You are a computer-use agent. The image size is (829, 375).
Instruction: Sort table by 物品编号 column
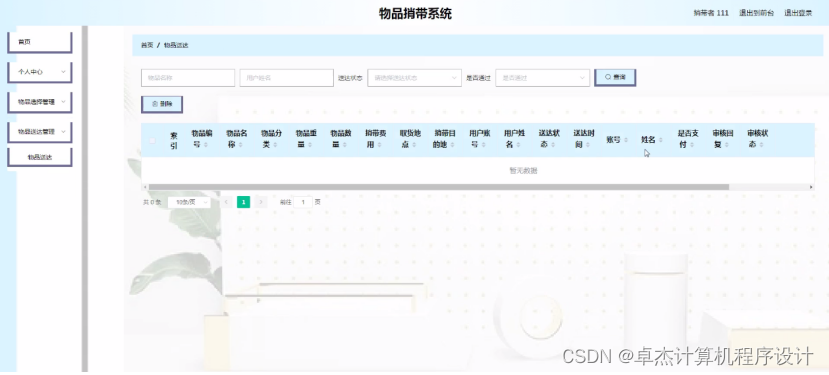point(205,145)
